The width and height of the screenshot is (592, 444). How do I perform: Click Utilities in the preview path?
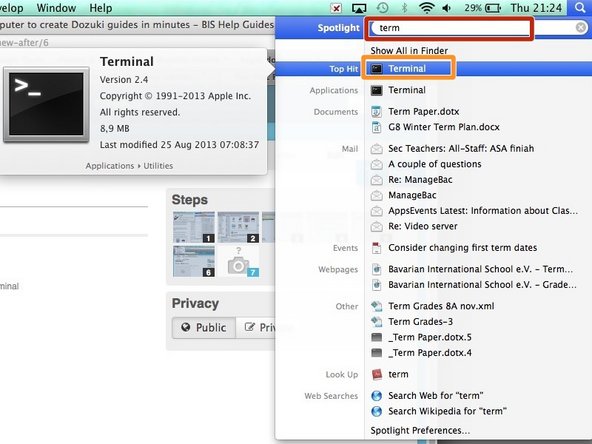pyautogui.click(x=158, y=166)
